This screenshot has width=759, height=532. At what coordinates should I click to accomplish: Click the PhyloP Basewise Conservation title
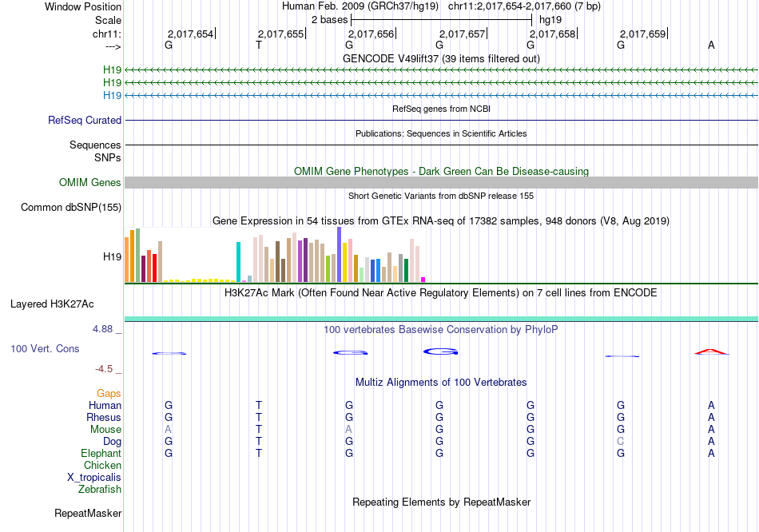[x=441, y=330]
